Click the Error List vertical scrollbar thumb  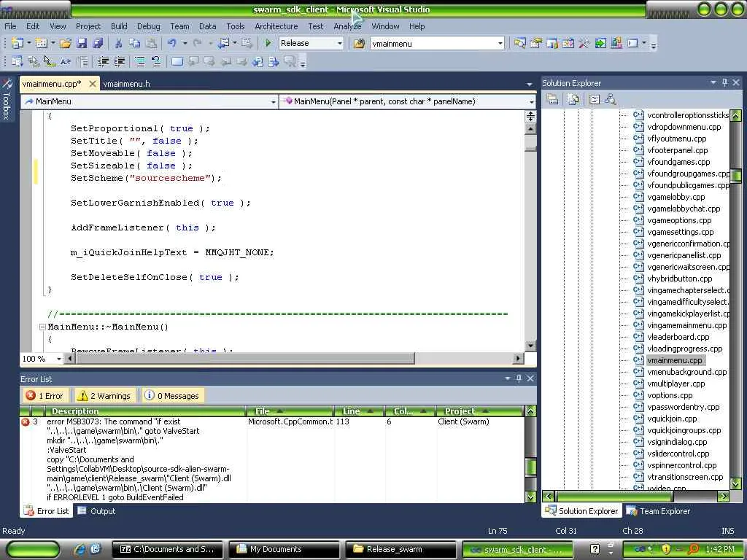(x=530, y=467)
